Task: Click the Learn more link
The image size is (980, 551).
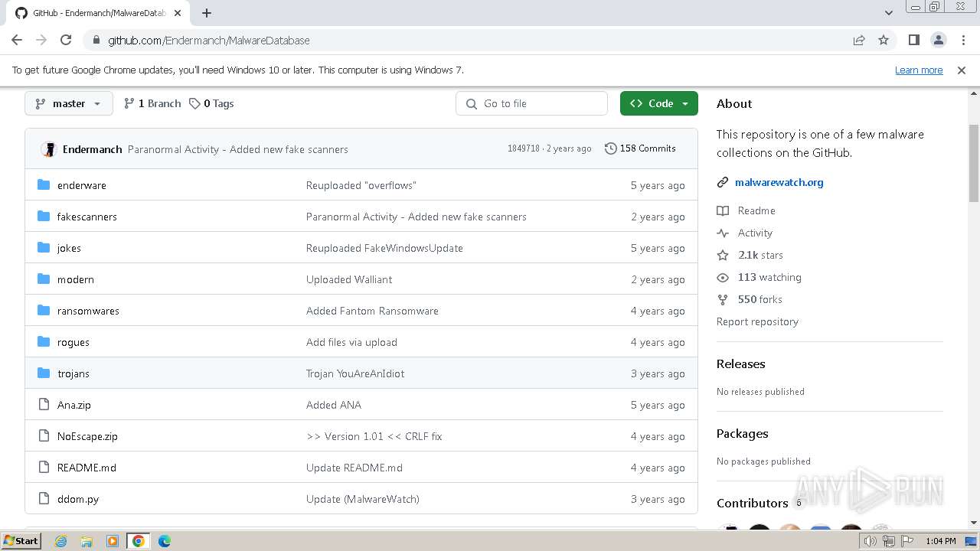Action: pos(919,70)
